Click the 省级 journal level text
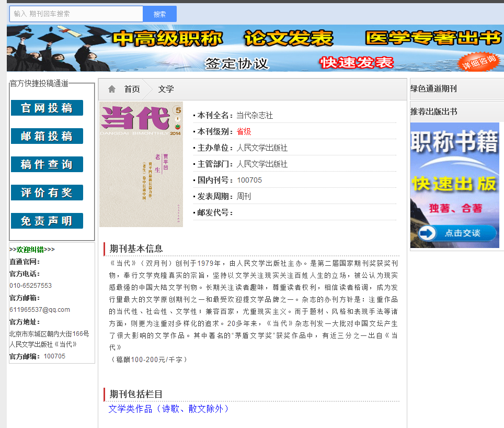Viewport: 504px width, 428px height. (244, 131)
